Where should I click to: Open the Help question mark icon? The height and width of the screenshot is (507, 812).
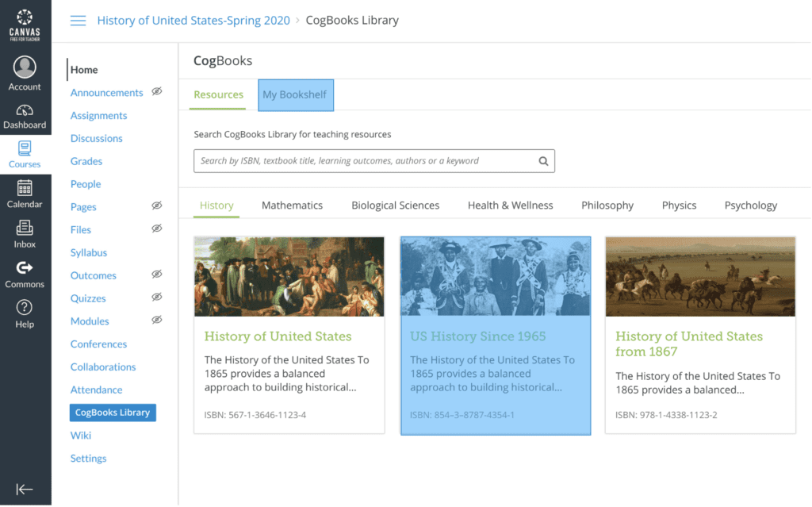(25, 307)
